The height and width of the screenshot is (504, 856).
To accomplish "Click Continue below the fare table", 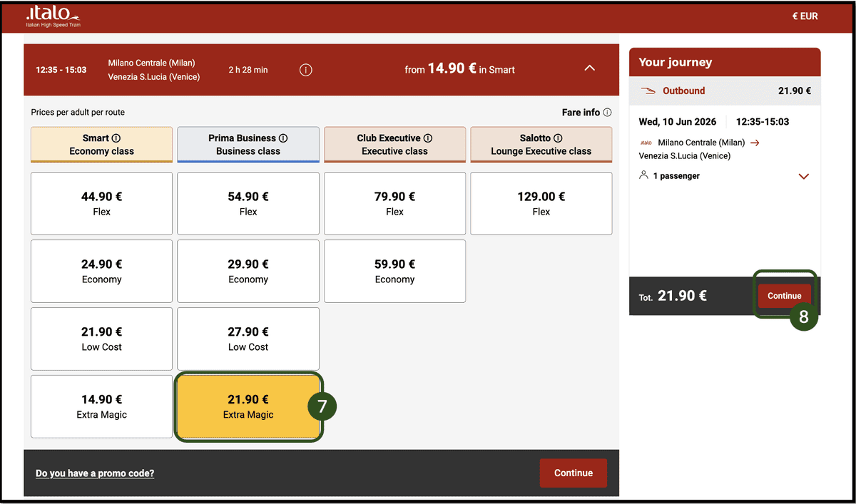I will coord(573,473).
